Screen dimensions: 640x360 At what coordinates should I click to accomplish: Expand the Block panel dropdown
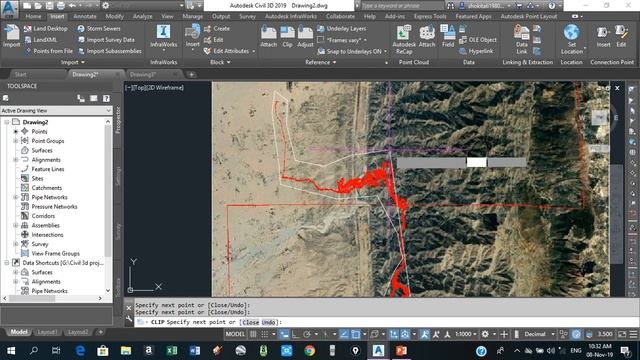[220, 62]
